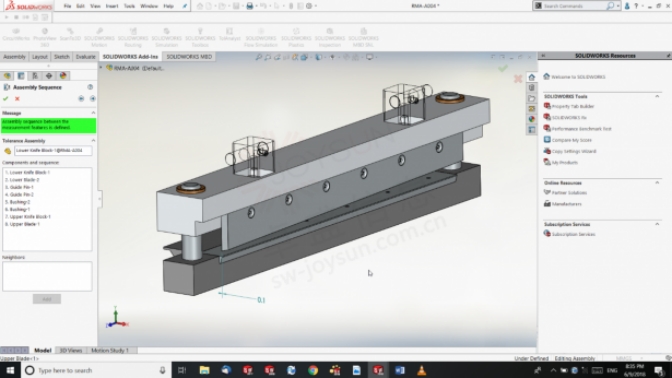Click the Print icon in the top toolbar

(x=249, y=6)
